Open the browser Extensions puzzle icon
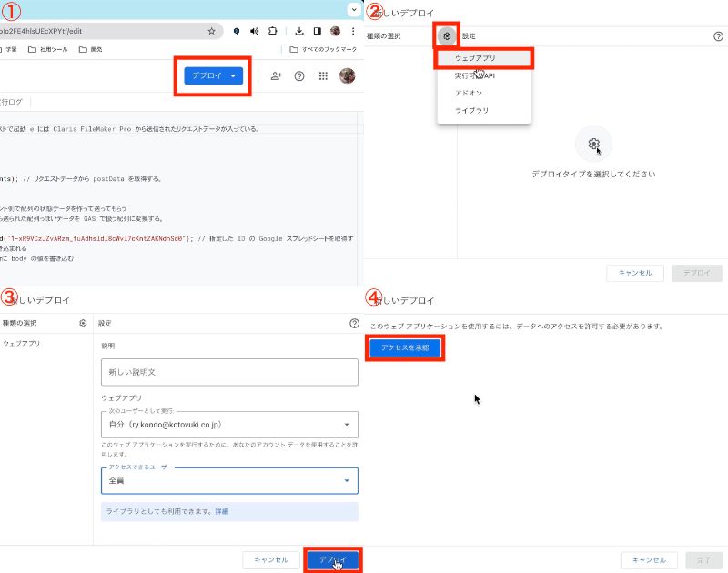The height and width of the screenshot is (573, 728). point(273,30)
